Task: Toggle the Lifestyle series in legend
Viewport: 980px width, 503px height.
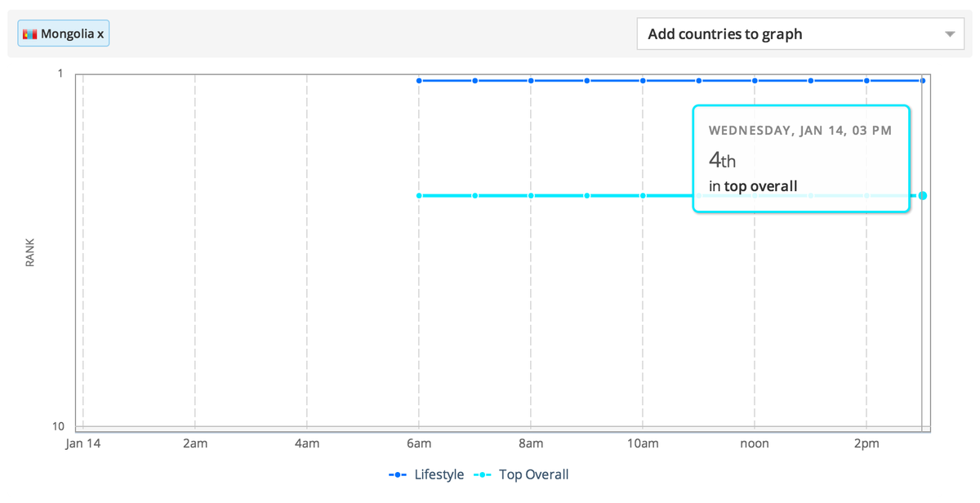Action: 427,474
